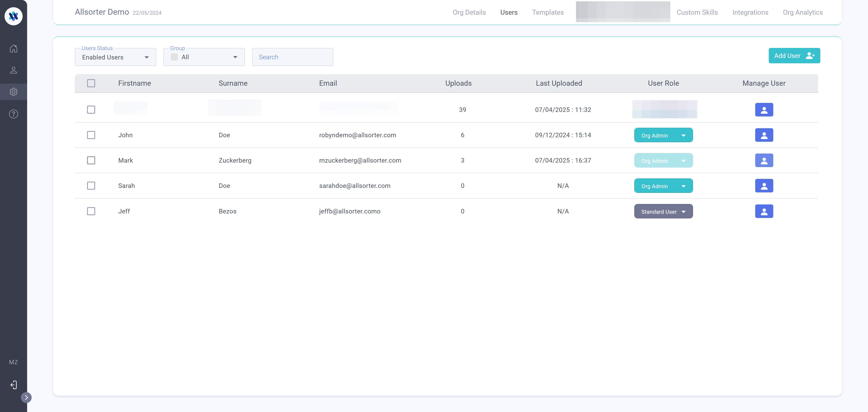Image resolution: width=868 pixels, height=412 pixels.
Task: Open the Org Analytics tab
Action: tap(803, 12)
